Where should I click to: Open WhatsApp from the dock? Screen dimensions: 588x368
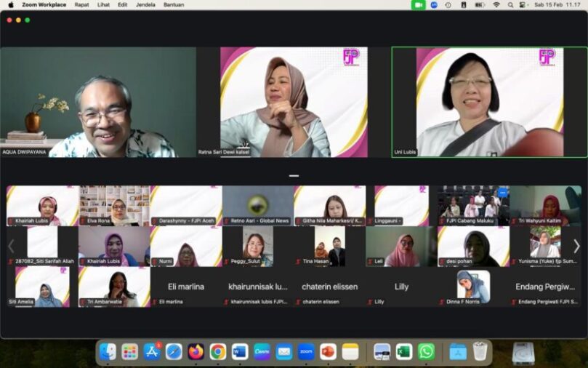[x=427, y=352]
